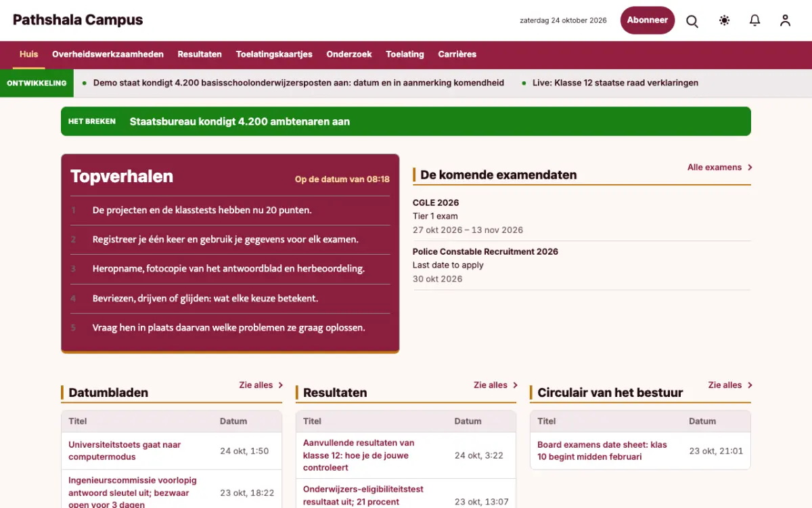This screenshot has height=508, width=812.
Task: Open the search icon in header
Action: coord(692,20)
